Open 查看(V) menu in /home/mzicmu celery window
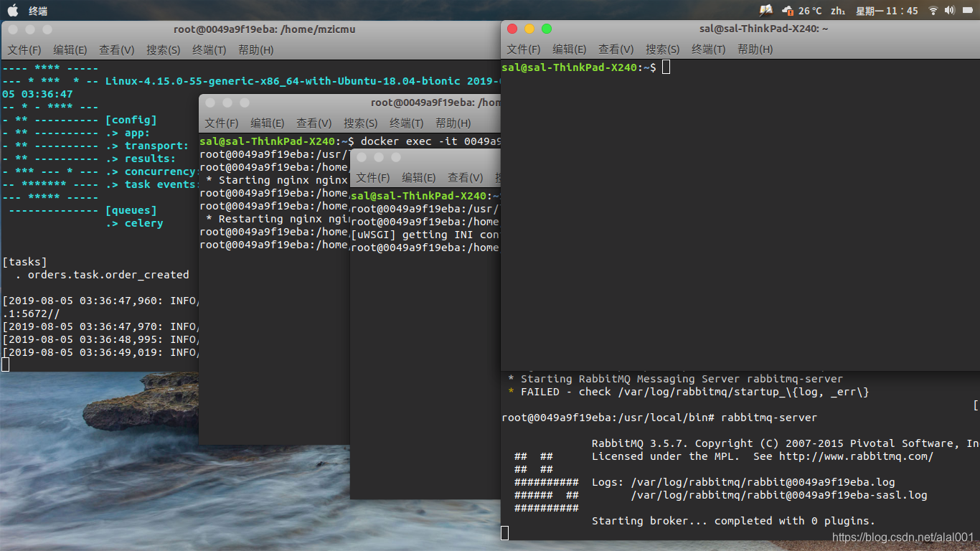Viewport: 980px width, 551px height. pos(117,50)
